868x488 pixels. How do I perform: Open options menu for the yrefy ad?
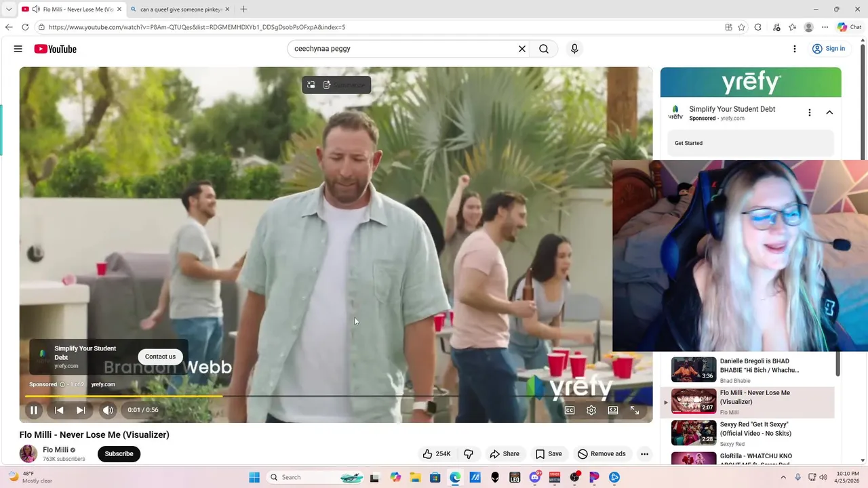tap(809, 113)
